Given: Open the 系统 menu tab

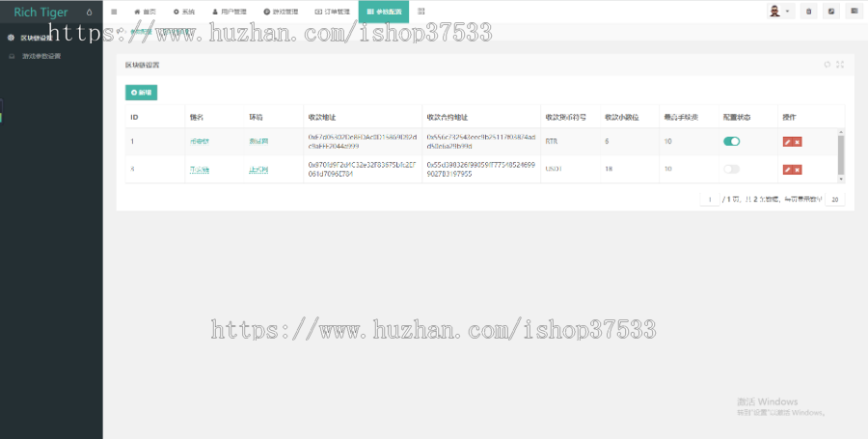Looking at the screenshot, I should 184,12.
